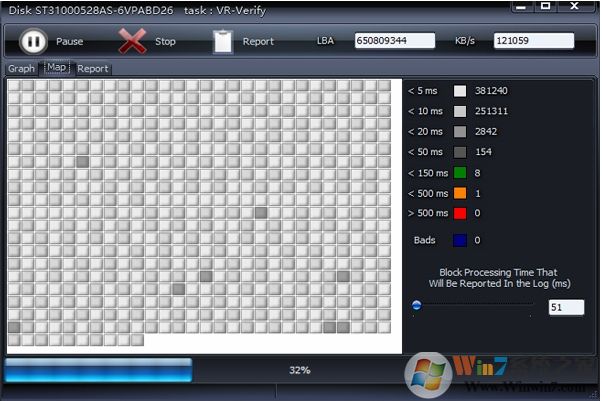This screenshot has width=602, height=401.
Task: Select the Map tab
Action: pyautogui.click(x=57, y=68)
